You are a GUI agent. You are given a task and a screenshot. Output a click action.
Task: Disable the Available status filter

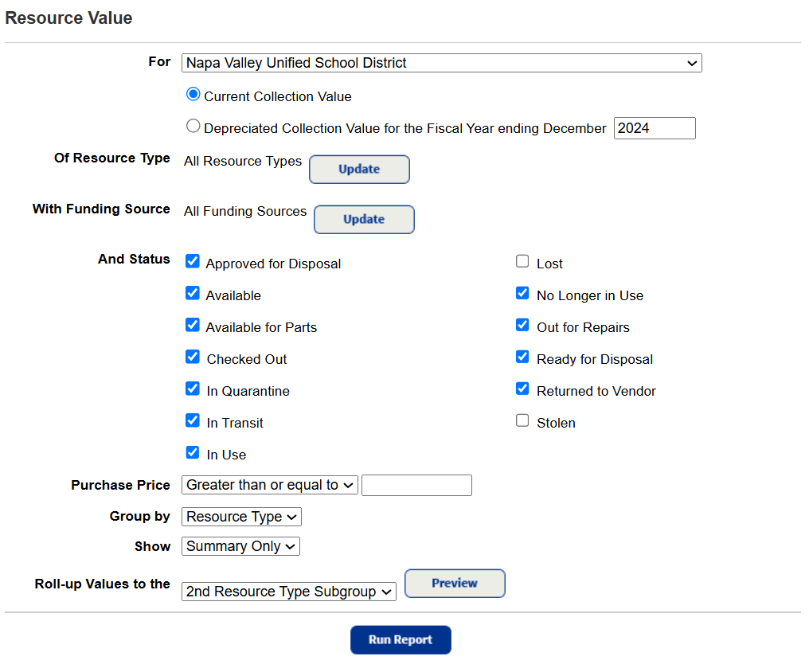tap(193, 292)
